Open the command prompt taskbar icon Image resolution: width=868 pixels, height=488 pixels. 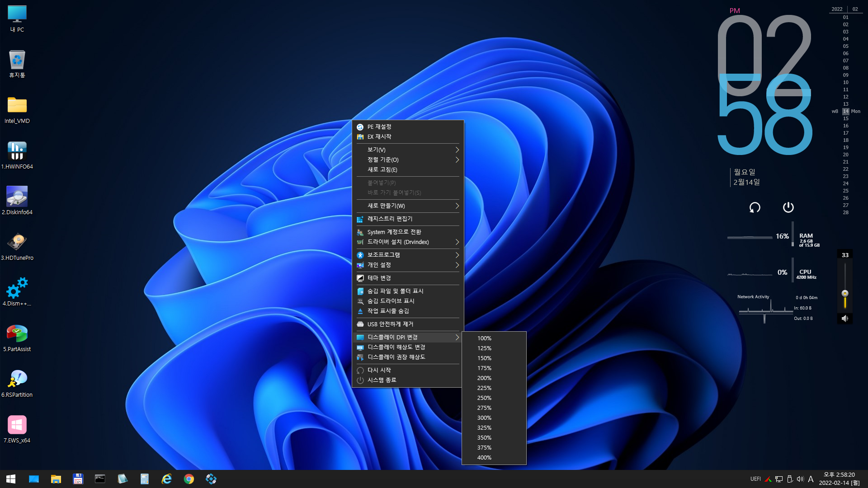click(100, 479)
